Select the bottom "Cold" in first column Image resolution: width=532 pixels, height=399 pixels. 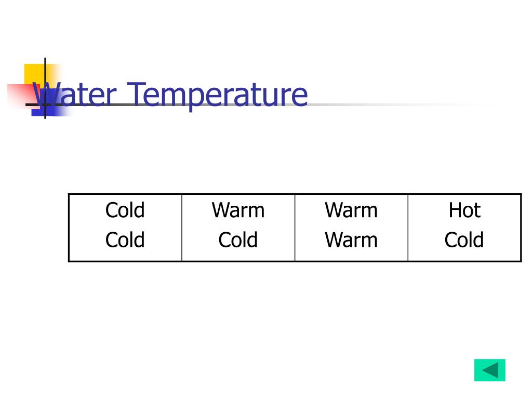(125, 240)
